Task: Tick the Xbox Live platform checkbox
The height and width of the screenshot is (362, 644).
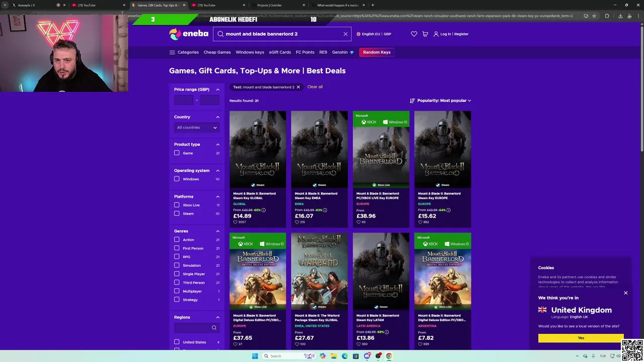Action: [x=177, y=205]
